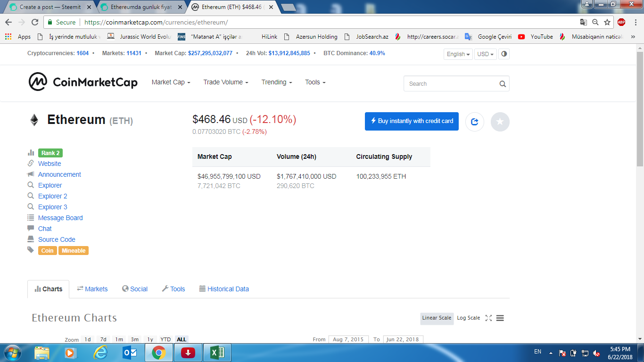Click the Mineable tag
The image size is (644, 362).
pos(74,251)
